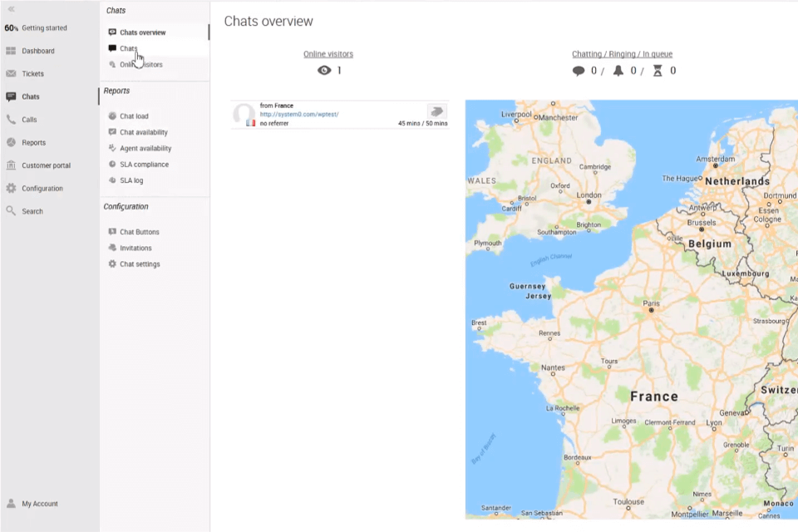Click the chat bubble icon in Chatting counter
798x532 pixels.
[x=579, y=70]
